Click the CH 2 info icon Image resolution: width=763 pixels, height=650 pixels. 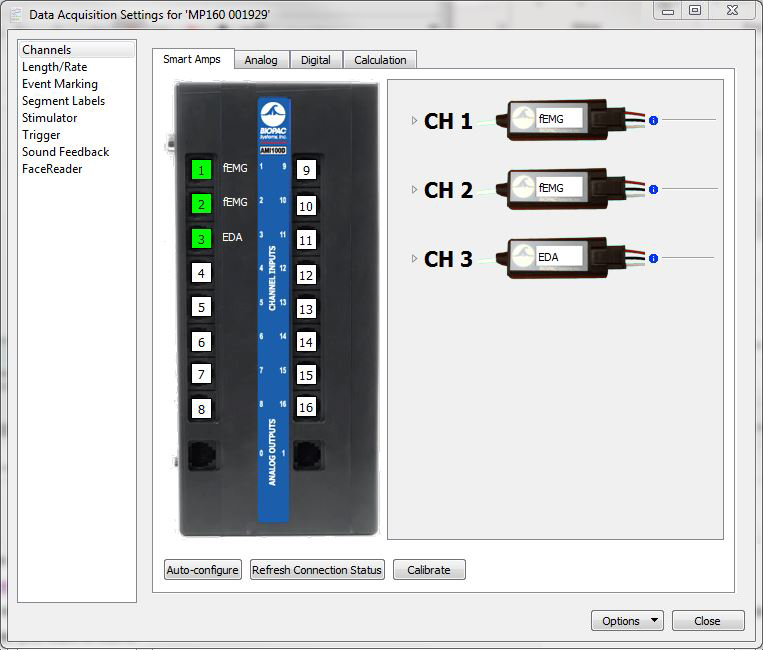653,189
